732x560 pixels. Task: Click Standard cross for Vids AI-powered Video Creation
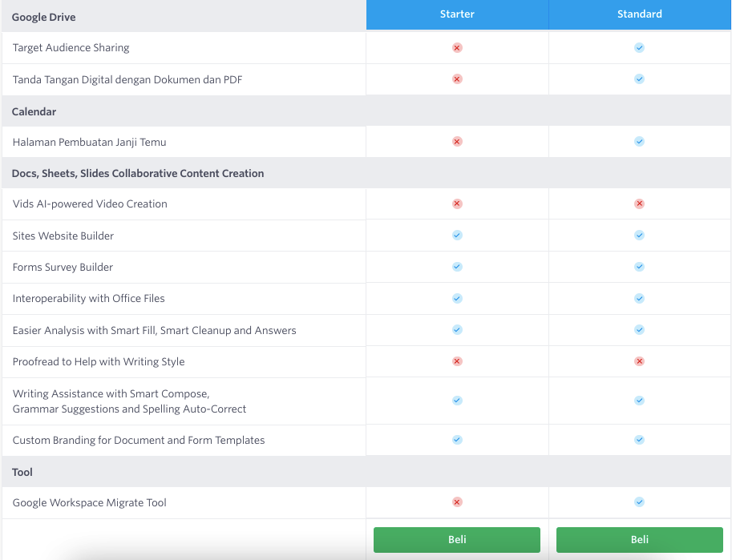(639, 203)
